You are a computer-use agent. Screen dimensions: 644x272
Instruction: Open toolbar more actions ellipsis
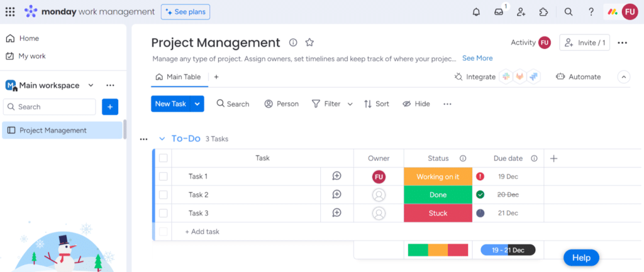point(447,104)
